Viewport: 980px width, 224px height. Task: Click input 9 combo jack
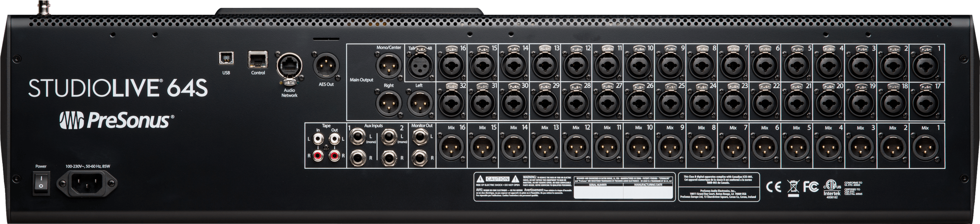point(670,66)
